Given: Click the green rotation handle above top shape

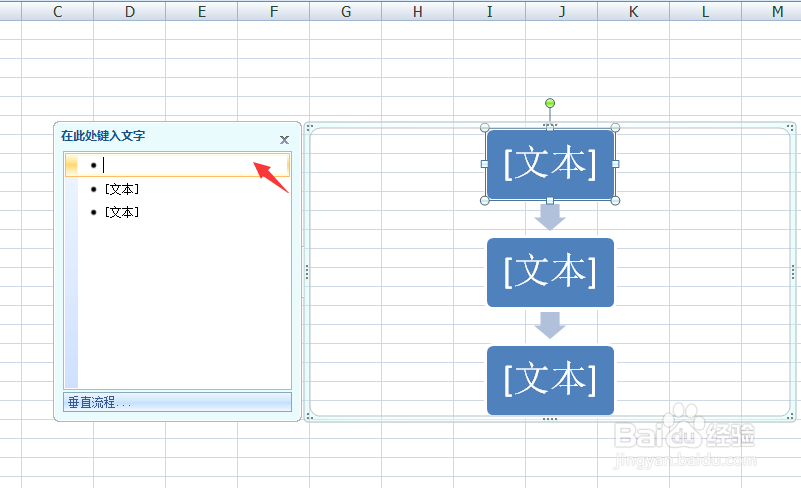Looking at the screenshot, I should click(550, 103).
